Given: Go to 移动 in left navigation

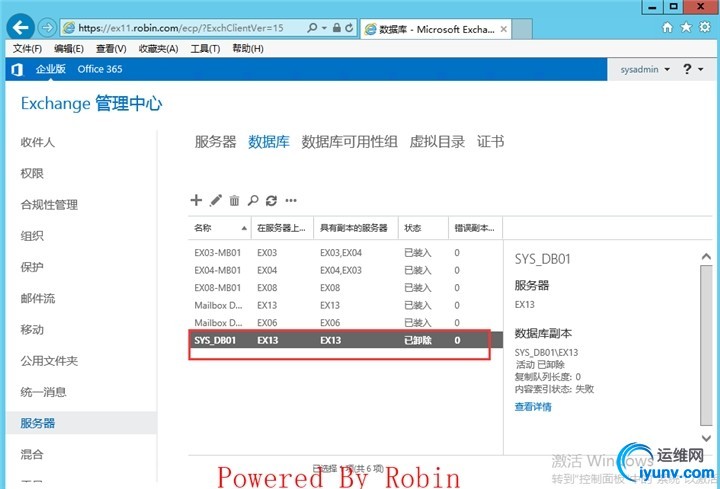Looking at the screenshot, I should 32,330.
